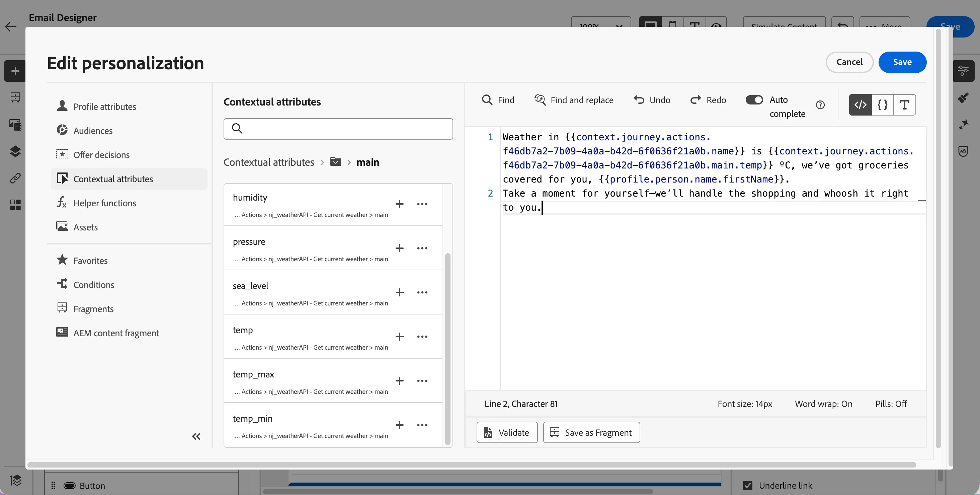
Task: Redo the last edit in editor
Action: click(x=708, y=100)
